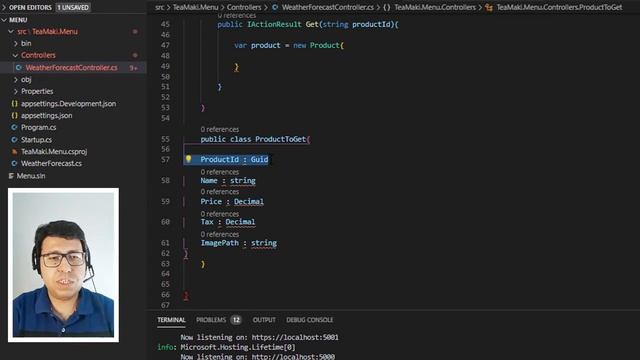Screen dimensions: 640x360
Task: Open appsettings.Development.json file
Action: click(69, 104)
